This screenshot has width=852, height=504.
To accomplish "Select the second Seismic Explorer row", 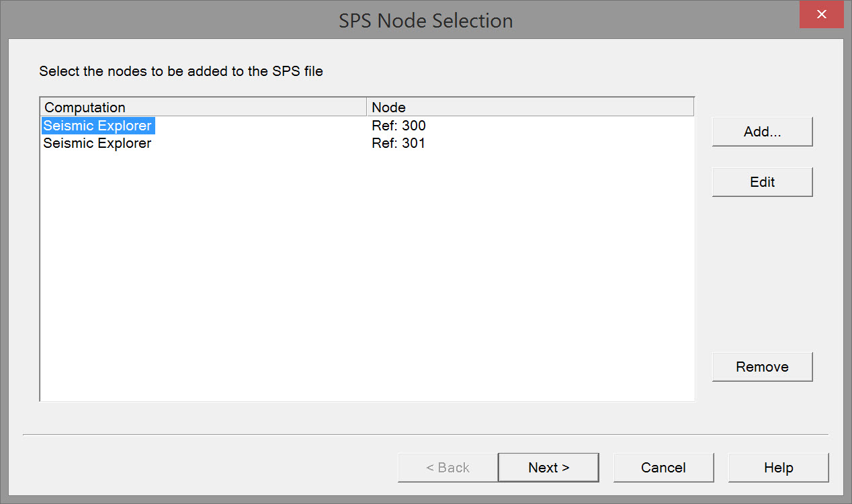I will (97, 143).
